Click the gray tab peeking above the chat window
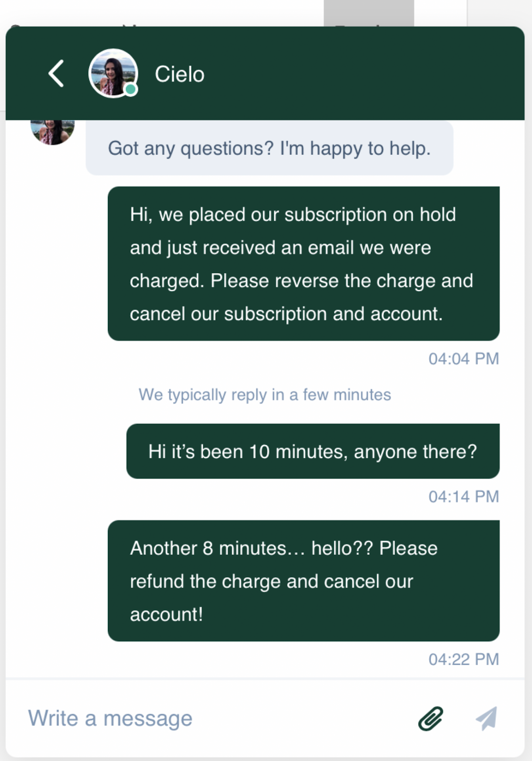The image size is (532, 761). tap(369, 13)
